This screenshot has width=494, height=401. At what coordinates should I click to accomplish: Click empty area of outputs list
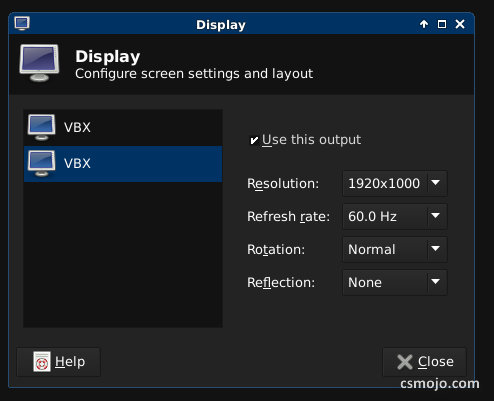pos(123,255)
